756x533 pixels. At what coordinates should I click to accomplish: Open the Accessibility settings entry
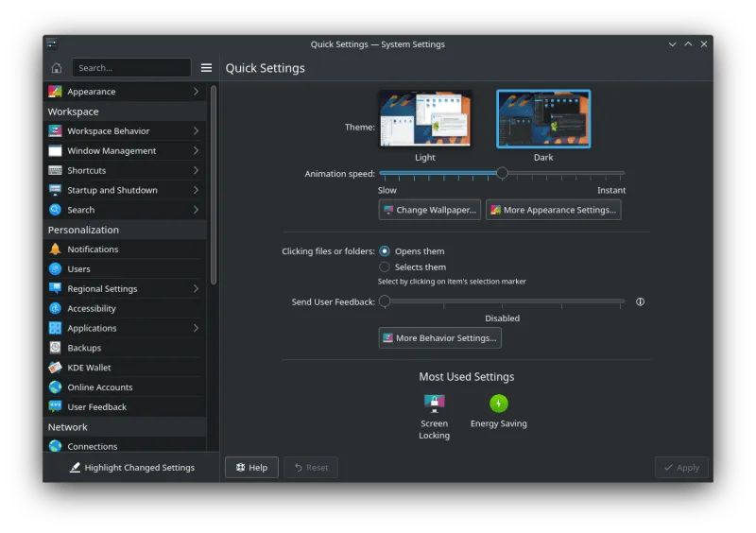pos(92,309)
